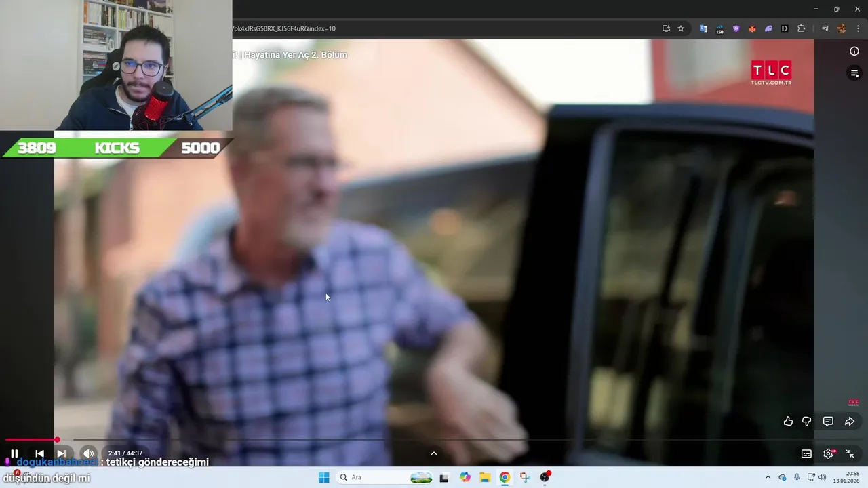Skip to the next video
This screenshot has width=868, height=488.
point(61,453)
